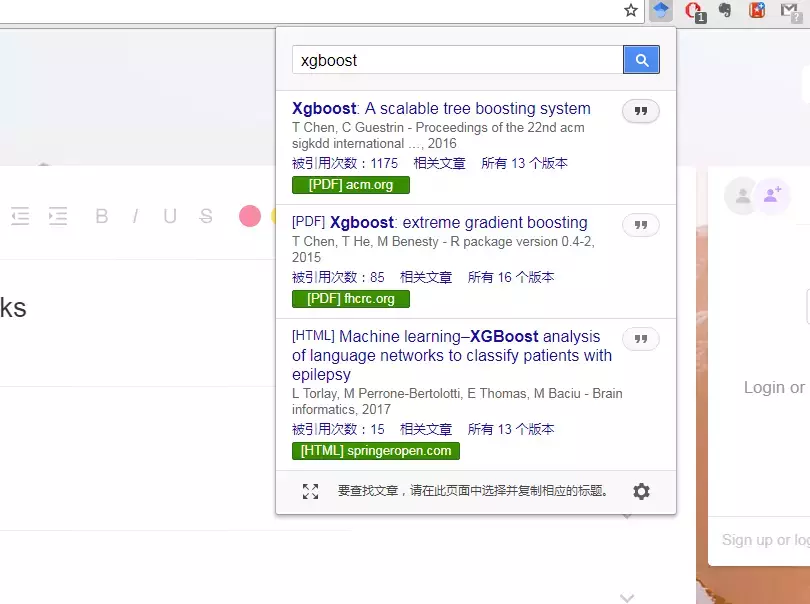Click the purple add-user icon
The width and height of the screenshot is (810, 604).
pos(773,195)
